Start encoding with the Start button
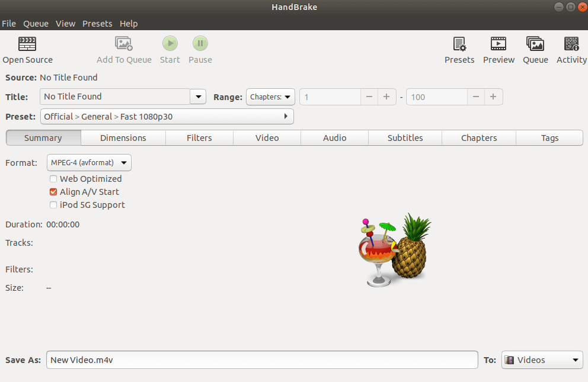The height and width of the screenshot is (382, 588). click(170, 43)
